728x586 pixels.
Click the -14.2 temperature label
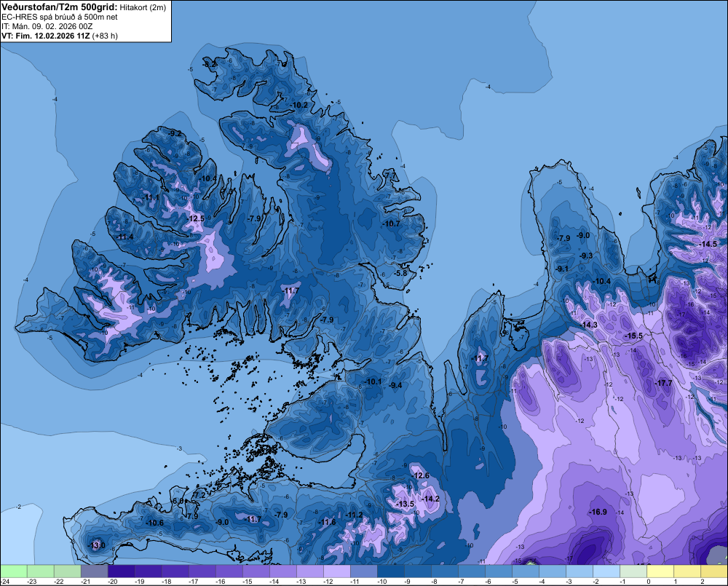[430, 499]
